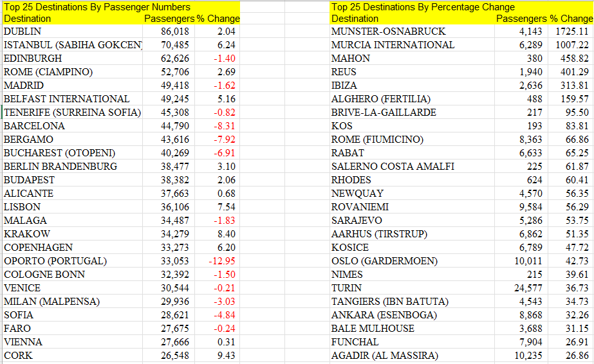This screenshot has width=594, height=364.
Task: Click left table's % Change column header
Action: click(218, 19)
